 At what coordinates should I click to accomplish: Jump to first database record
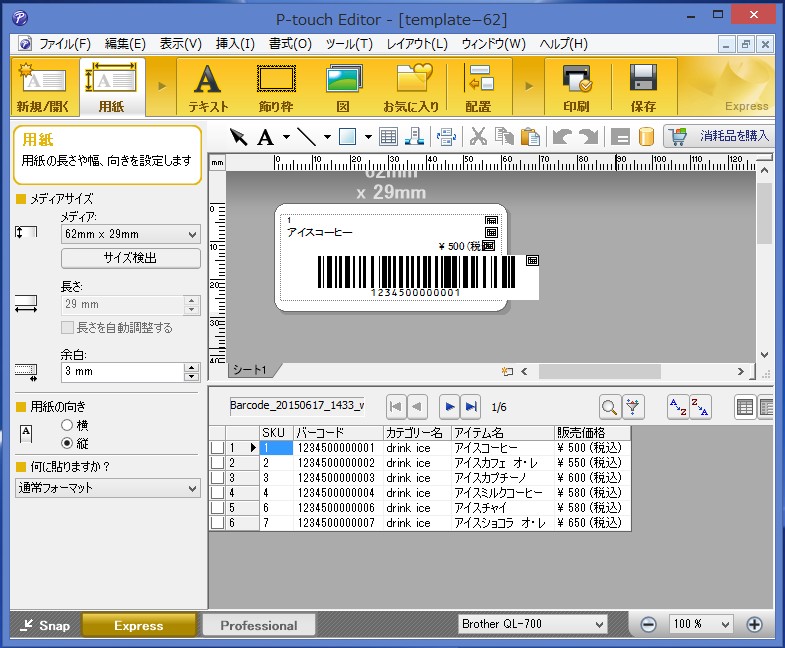[x=396, y=407]
